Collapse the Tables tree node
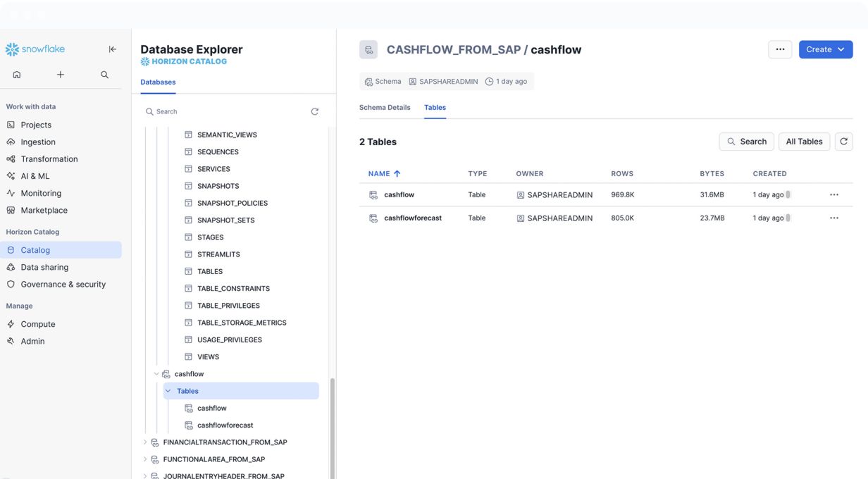The height and width of the screenshot is (479, 868). coord(168,391)
